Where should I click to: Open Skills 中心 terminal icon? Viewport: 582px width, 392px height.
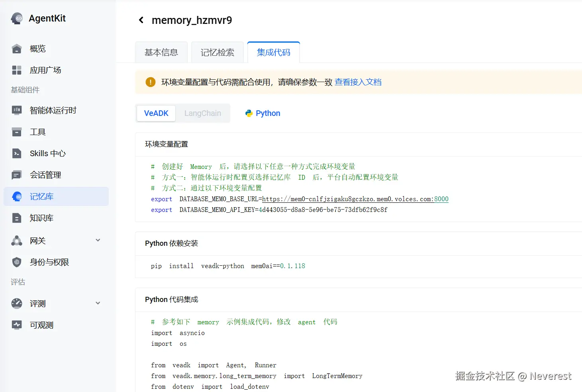17,153
